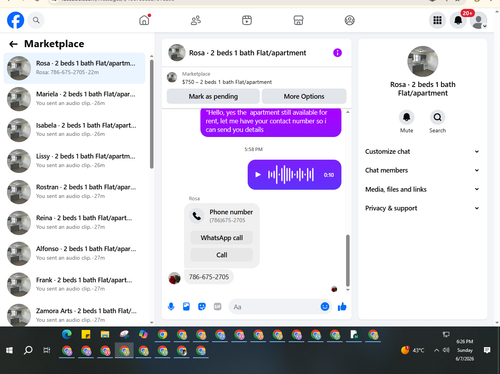The width and height of the screenshot is (500, 374).
Task: Open volume control in system tray
Action: 446,350
